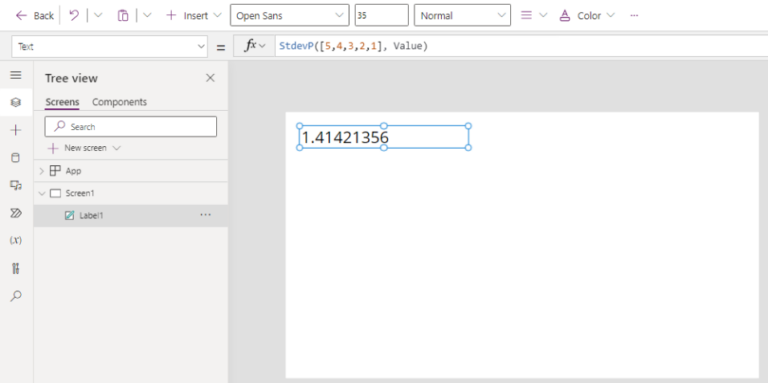Open the Normal font weight dropdown
The height and width of the screenshot is (383, 768).
462,15
